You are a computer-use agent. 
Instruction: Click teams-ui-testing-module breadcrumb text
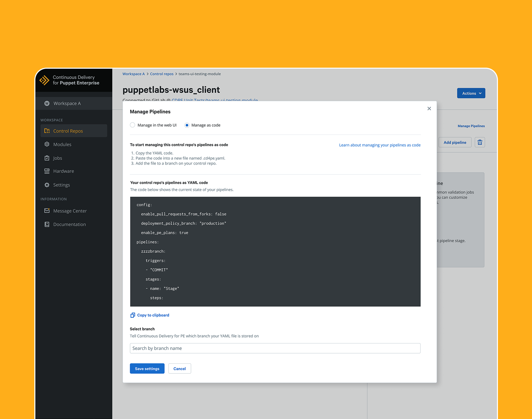(x=200, y=74)
